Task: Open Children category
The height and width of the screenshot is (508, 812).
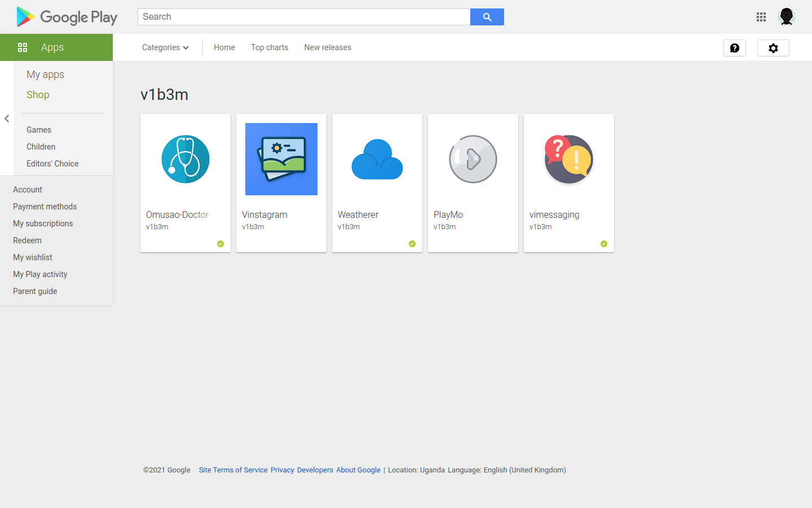Action: pos(41,147)
